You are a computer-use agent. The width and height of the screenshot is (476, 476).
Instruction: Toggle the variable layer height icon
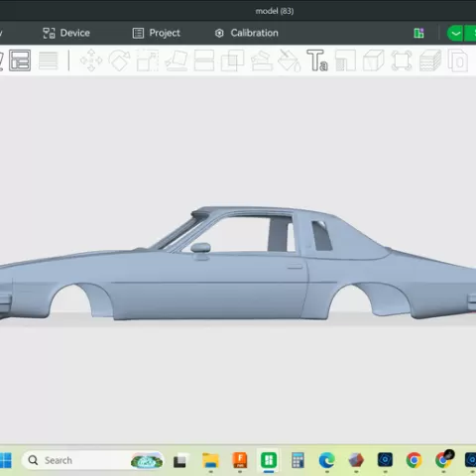49,60
